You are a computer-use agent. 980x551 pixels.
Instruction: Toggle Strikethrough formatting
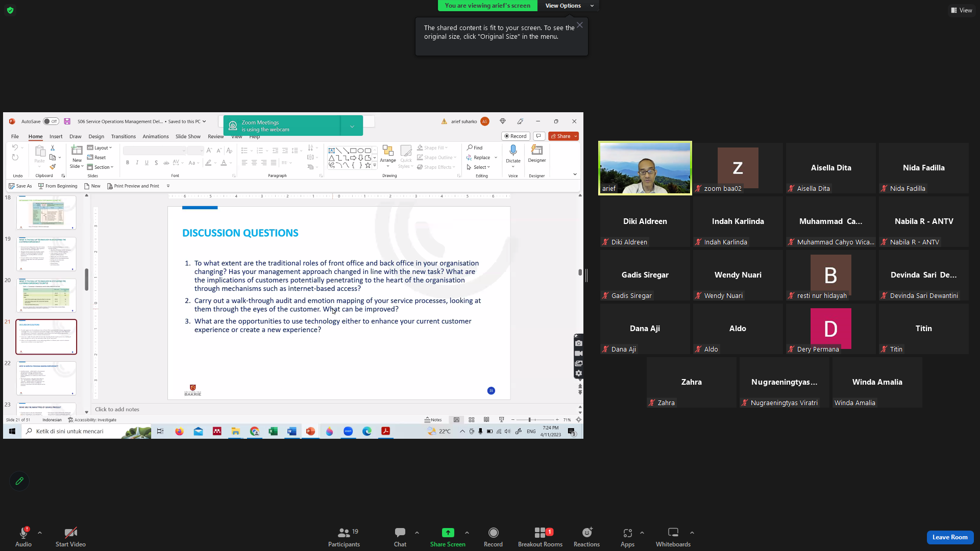[166, 163]
